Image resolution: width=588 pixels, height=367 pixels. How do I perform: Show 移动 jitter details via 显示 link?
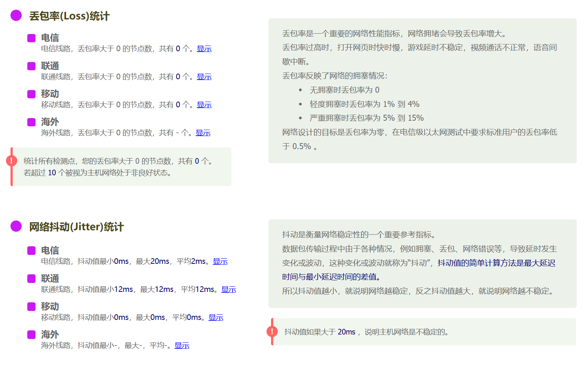click(x=216, y=317)
